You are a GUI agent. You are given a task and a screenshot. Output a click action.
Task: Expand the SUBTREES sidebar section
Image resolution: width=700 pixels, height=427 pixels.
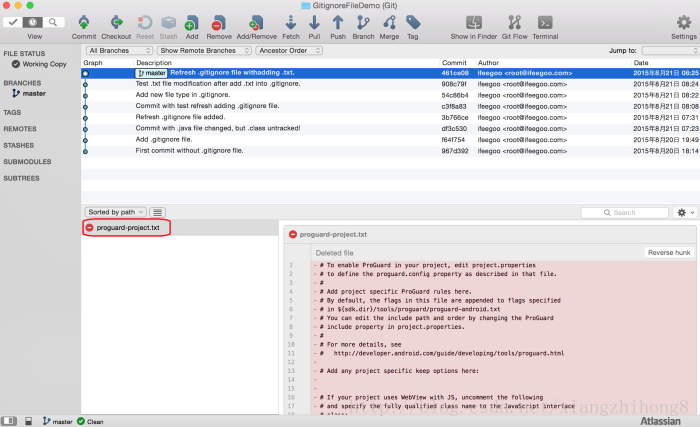(21, 178)
